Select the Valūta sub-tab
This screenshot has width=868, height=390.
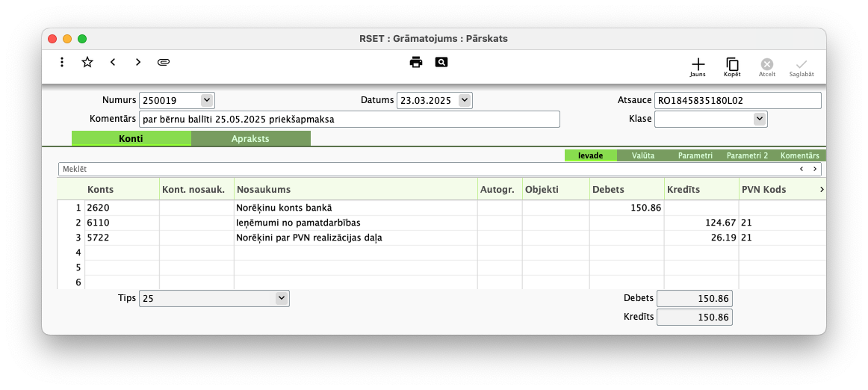[643, 155]
